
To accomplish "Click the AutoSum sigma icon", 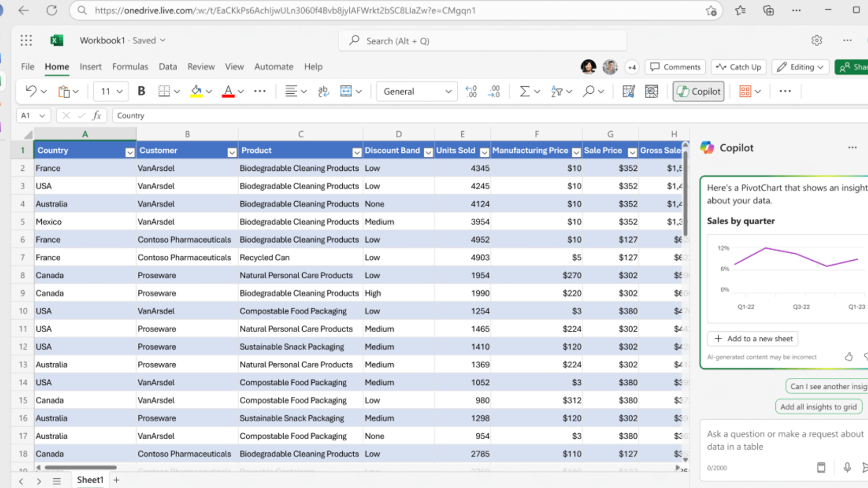I will pyautogui.click(x=525, y=91).
